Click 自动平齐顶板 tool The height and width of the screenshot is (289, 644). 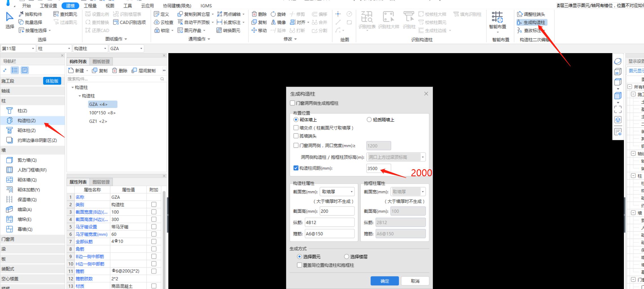click(194, 22)
